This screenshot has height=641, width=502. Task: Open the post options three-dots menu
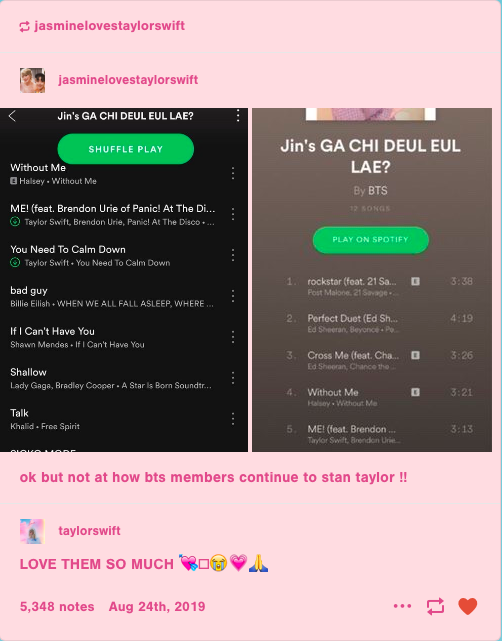402,606
